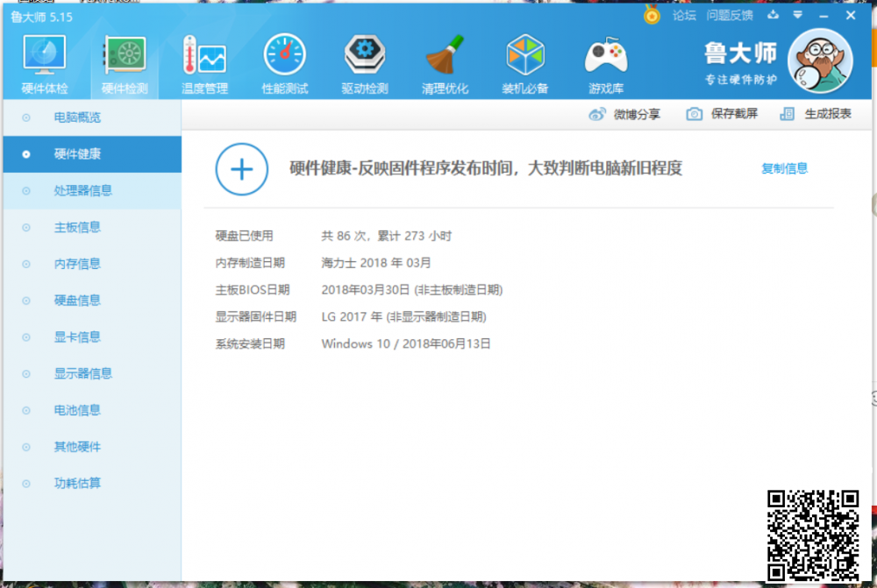Switch to the 硬件检测 tab
Screen dimensions: 877x588
click(x=123, y=61)
